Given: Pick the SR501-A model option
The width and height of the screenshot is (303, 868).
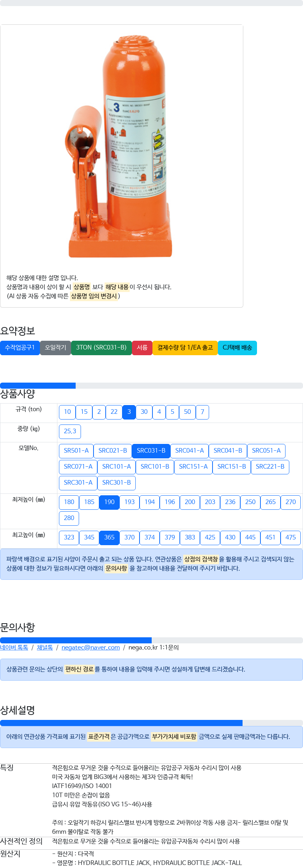Looking at the screenshot, I should [76, 451].
